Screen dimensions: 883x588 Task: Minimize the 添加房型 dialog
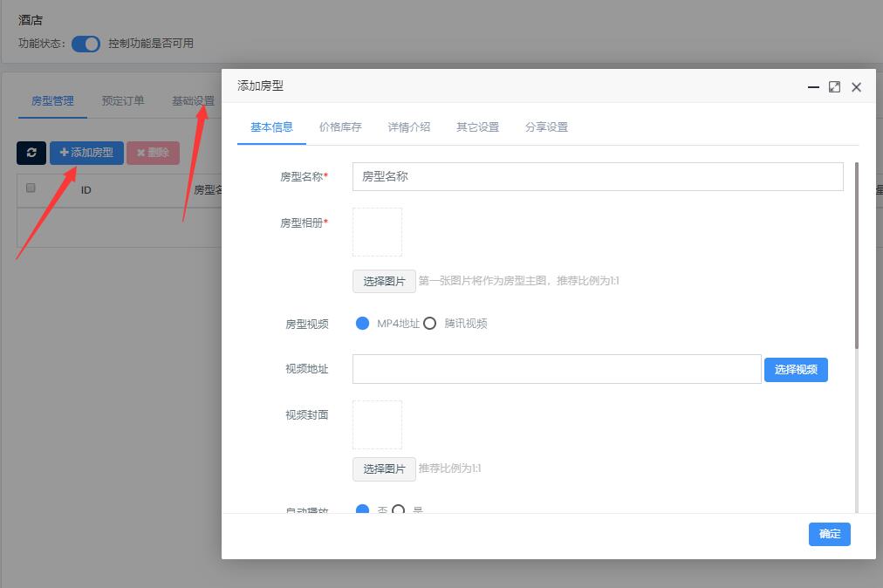point(813,87)
